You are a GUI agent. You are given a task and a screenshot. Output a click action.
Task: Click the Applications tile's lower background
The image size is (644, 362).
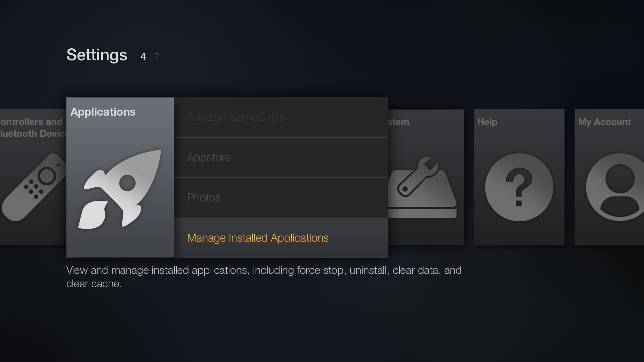click(120, 245)
